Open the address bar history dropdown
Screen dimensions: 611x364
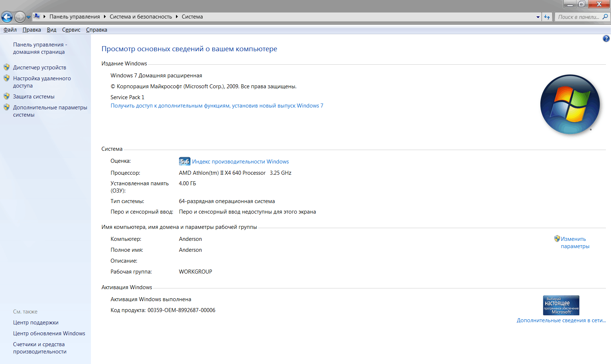538,17
